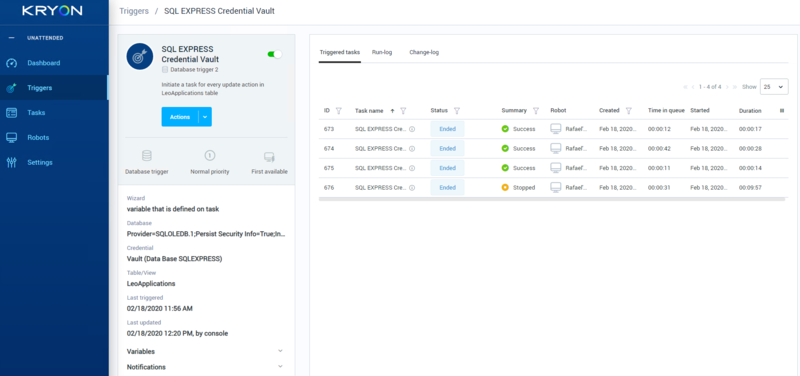
Task: Collapse the Unattended sidebar section
Action: pyautogui.click(x=11, y=38)
